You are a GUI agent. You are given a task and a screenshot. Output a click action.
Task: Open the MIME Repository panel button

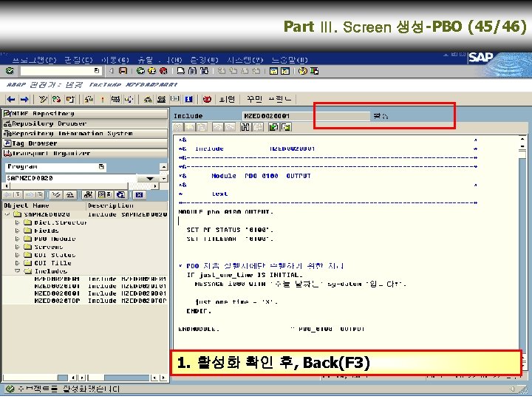[x=85, y=113]
